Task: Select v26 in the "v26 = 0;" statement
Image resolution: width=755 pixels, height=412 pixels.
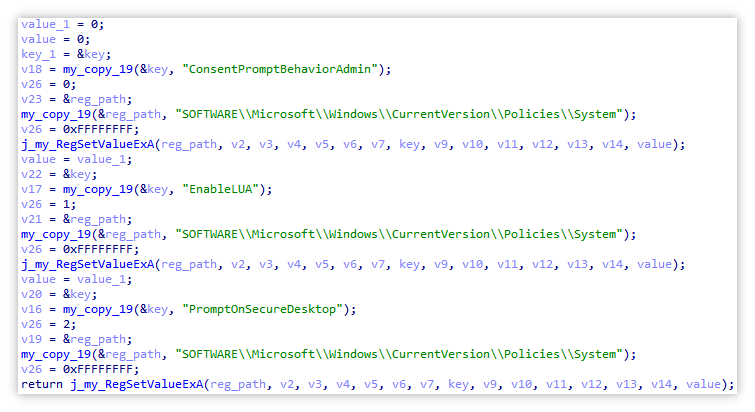Action: pyautogui.click(x=32, y=84)
